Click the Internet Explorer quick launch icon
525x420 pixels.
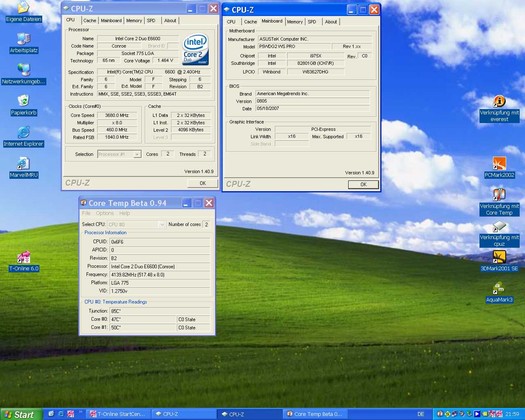61,414
